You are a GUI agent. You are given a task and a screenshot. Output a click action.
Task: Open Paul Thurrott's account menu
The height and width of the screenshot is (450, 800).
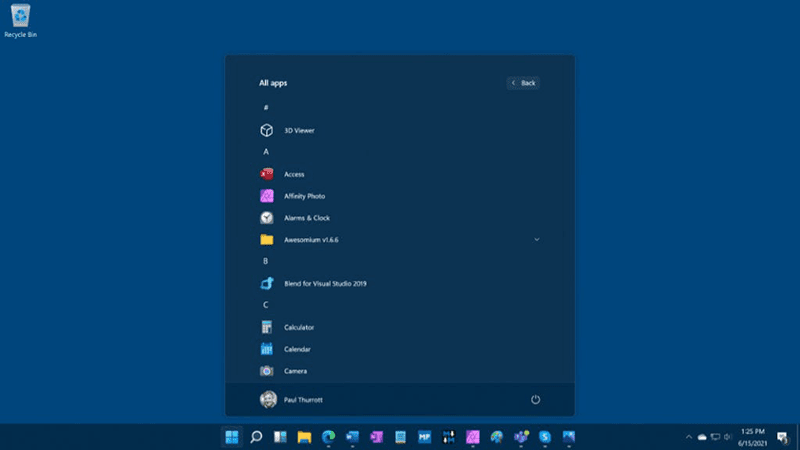291,399
